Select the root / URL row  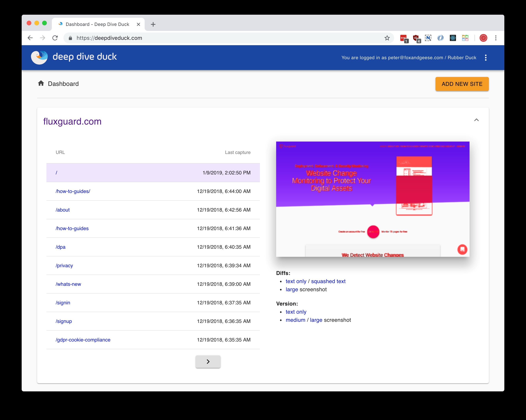[153, 173]
